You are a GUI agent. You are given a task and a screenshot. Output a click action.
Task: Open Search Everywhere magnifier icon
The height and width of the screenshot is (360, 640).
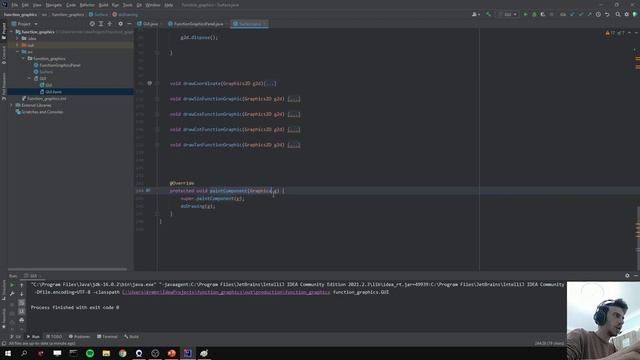[618, 14]
